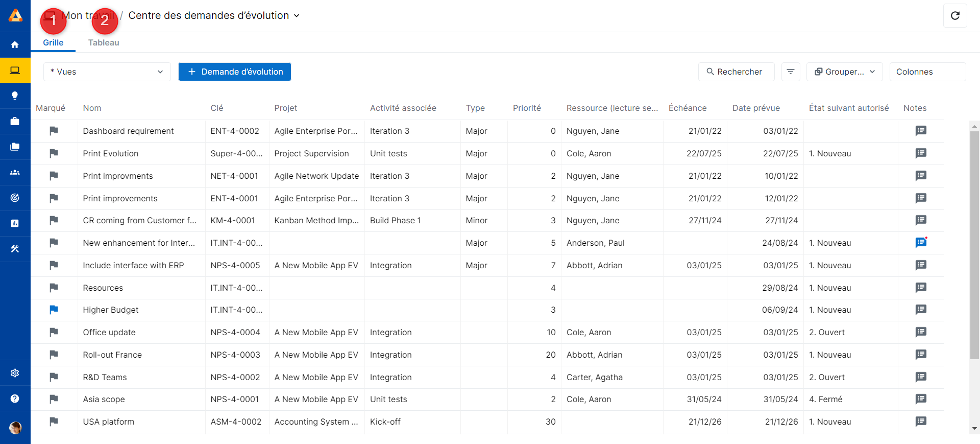The width and height of the screenshot is (980, 444).
Task: Click the people resources sidebar icon
Action: point(15,172)
